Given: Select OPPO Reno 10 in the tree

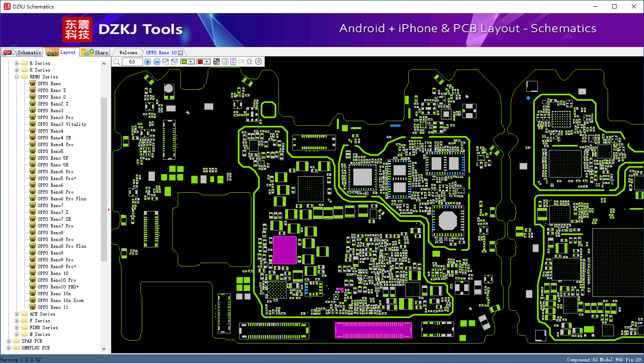Looking at the screenshot, I should click(53, 273).
